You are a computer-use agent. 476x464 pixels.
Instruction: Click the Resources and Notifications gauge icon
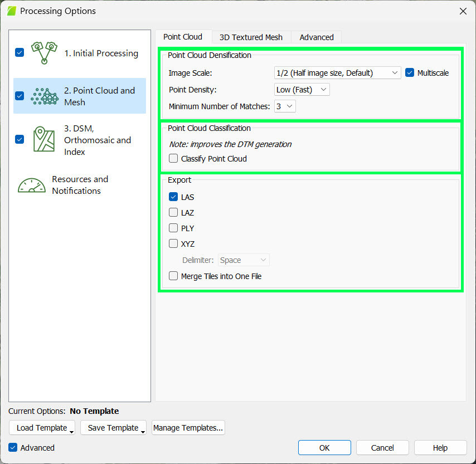point(32,184)
